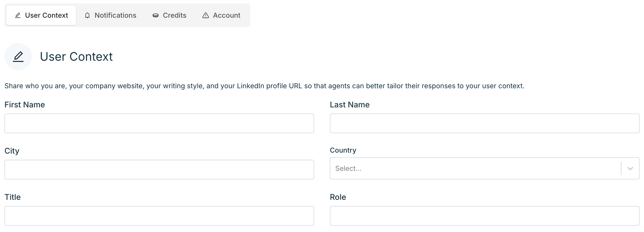Go to the Account tab

point(221,15)
